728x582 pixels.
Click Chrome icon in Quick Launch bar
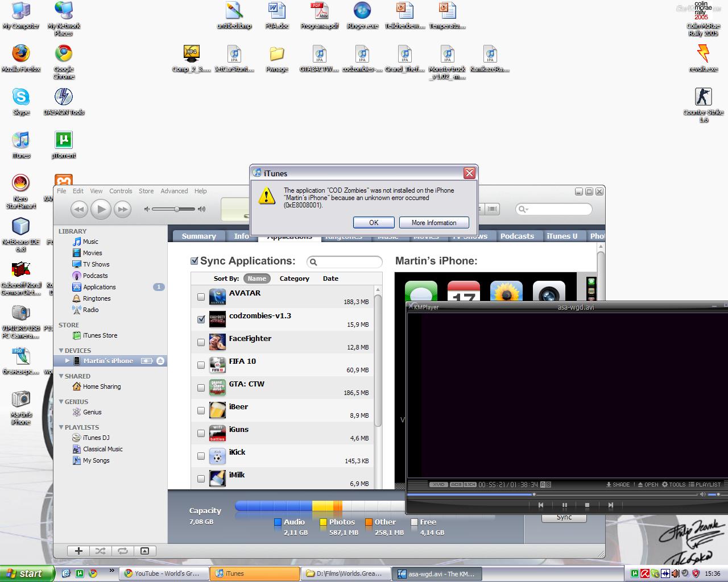coord(93,573)
